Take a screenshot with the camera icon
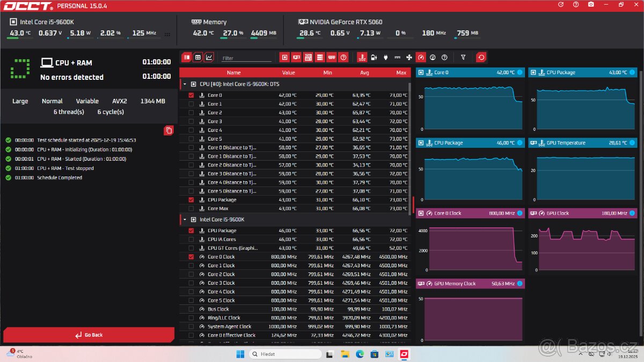The height and width of the screenshot is (362, 644). [591, 5]
